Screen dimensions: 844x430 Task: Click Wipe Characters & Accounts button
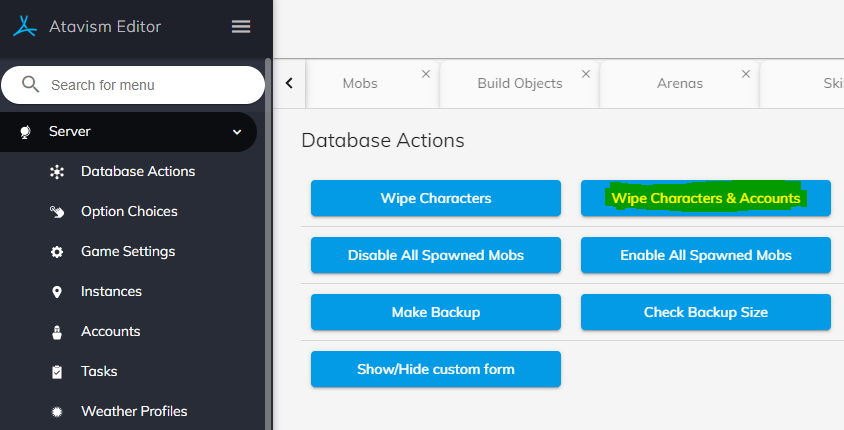point(705,198)
